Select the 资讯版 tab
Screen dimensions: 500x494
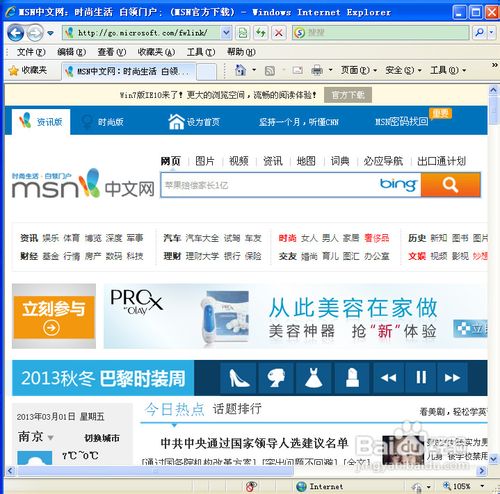point(41,122)
